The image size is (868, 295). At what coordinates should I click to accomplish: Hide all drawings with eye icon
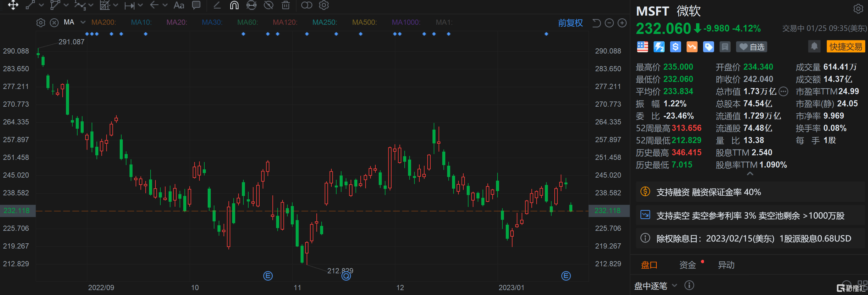(x=268, y=5)
